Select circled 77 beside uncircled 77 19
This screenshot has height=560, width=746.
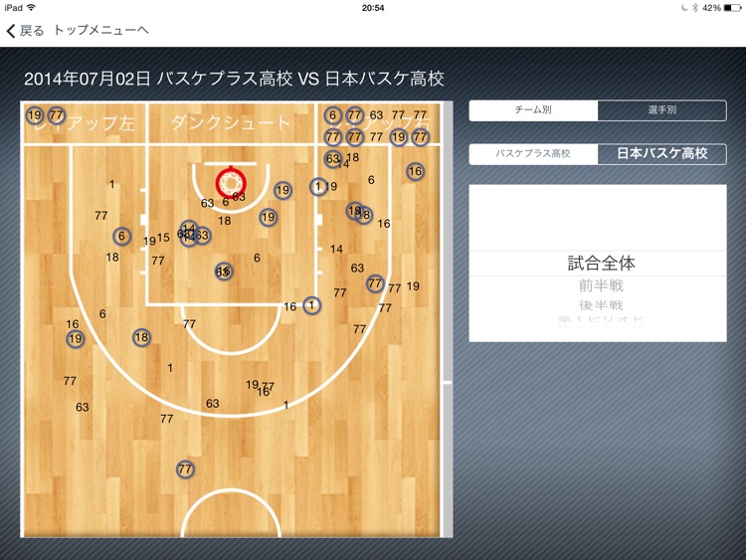point(375,283)
